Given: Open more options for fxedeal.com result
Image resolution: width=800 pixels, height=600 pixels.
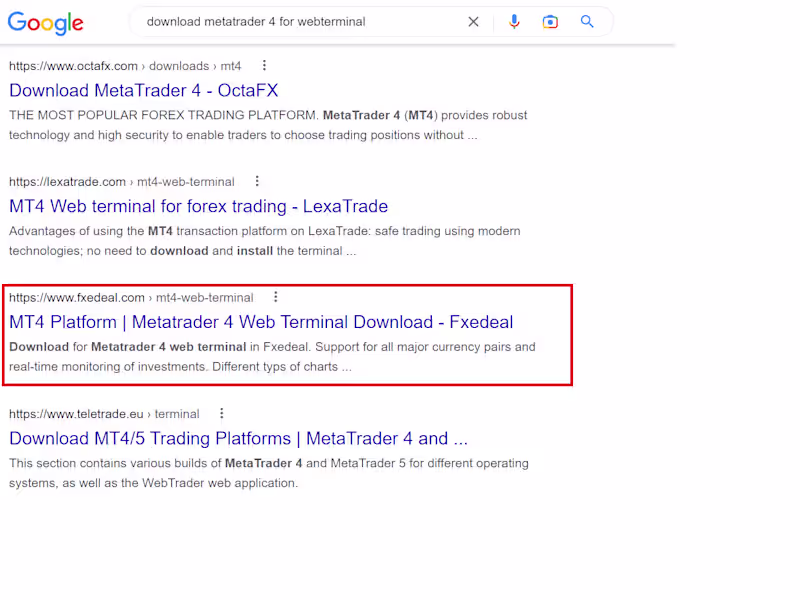Looking at the screenshot, I should [x=276, y=297].
